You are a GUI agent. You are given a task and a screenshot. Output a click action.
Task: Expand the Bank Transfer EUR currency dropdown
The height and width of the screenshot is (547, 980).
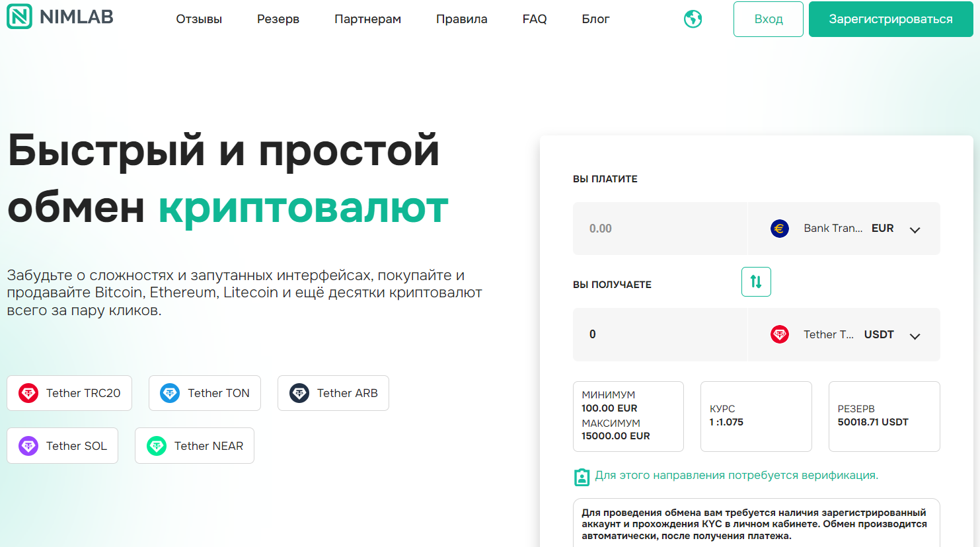[x=915, y=229]
